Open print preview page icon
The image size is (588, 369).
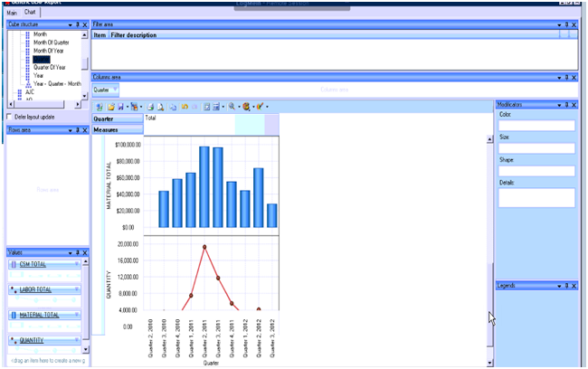coord(160,108)
